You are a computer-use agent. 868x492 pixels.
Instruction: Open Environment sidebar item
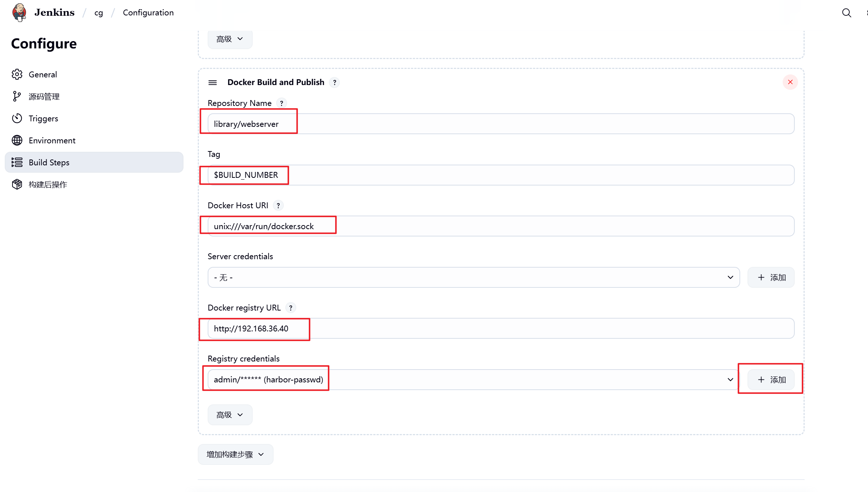[x=52, y=140]
